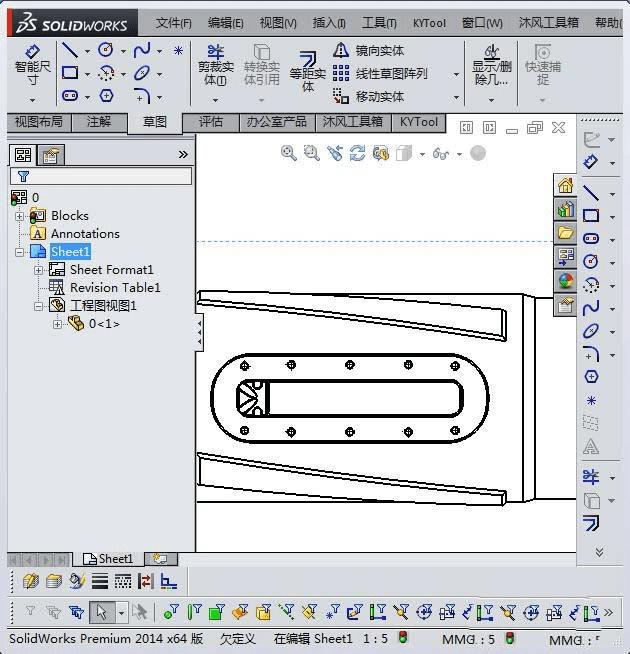Switch to PropertyManager tab
630x654 pixels.
coord(50,155)
